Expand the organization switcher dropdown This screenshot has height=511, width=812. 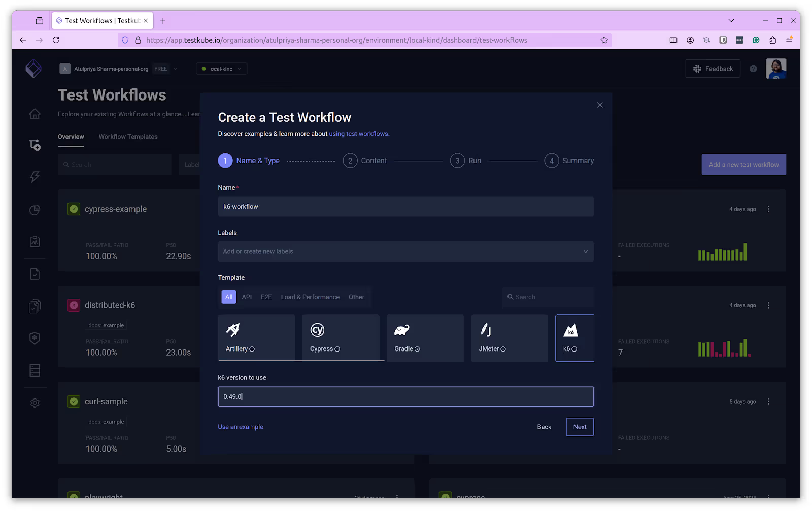click(176, 69)
